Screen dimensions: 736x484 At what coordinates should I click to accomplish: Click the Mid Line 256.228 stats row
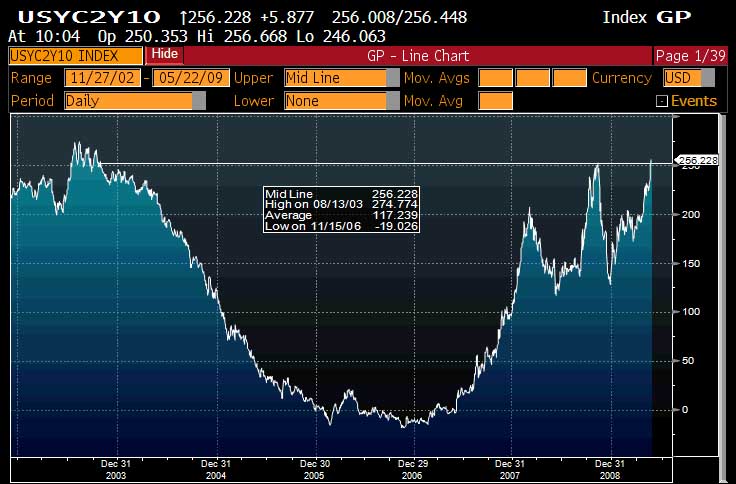341,193
